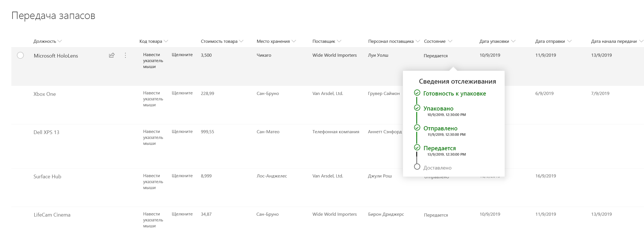Click the Упаковано tracking step label

(438, 109)
